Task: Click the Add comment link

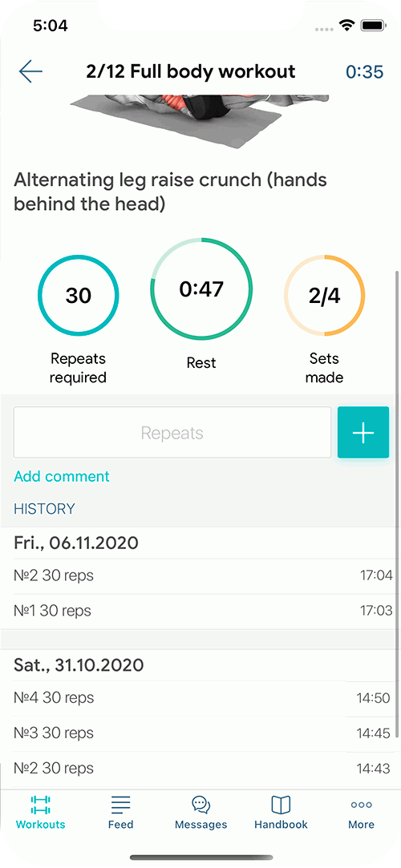Action: click(x=62, y=476)
